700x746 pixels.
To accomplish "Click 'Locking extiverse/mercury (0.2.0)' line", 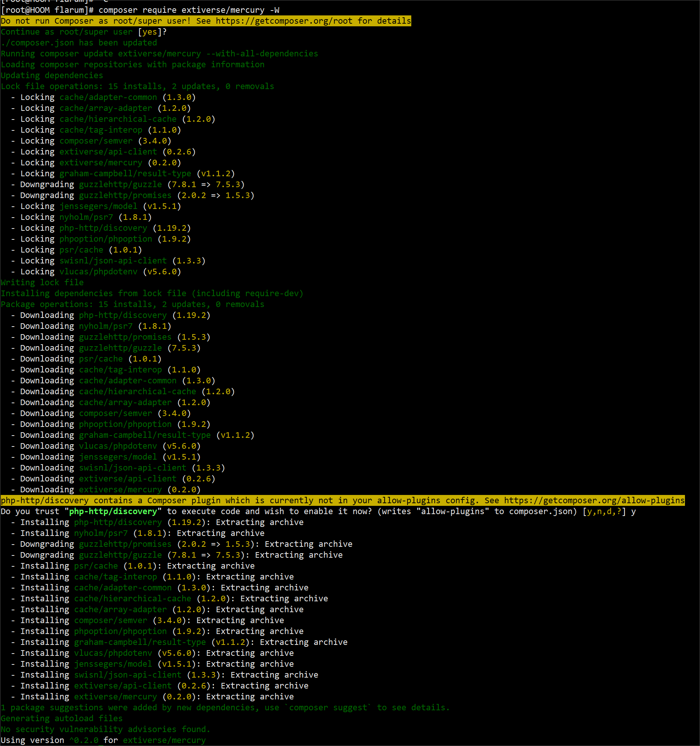I will pos(96,163).
